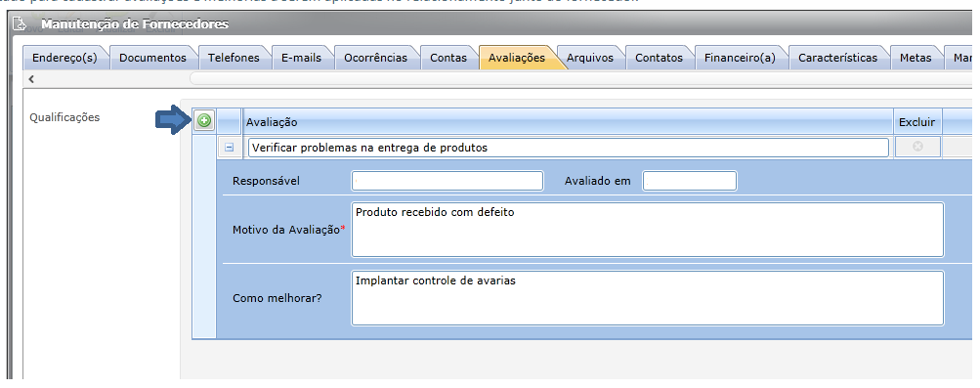The height and width of the screenshot is (388, 980).
Task: Open the Endereço(s) tab
Action: (65, 58)
